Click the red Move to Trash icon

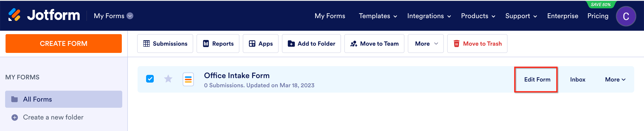point(456,44)
